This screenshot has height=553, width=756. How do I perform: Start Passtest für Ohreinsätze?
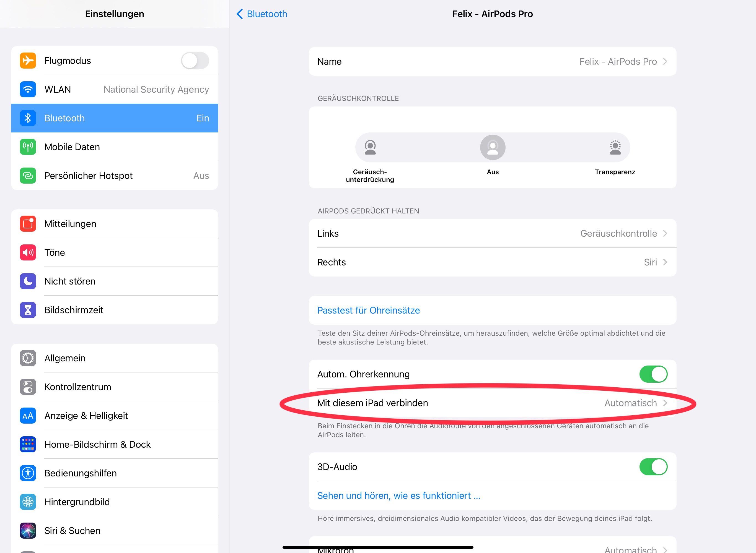pos(369,310)
